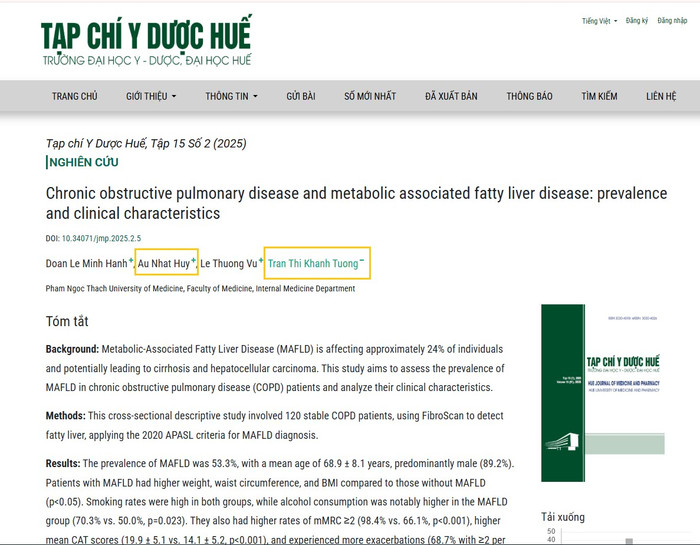Click plus icon next to Au Nhat Huy
The width and height of the screenshot is (700, 545).
pyautogui.click(x=193, y=261)
